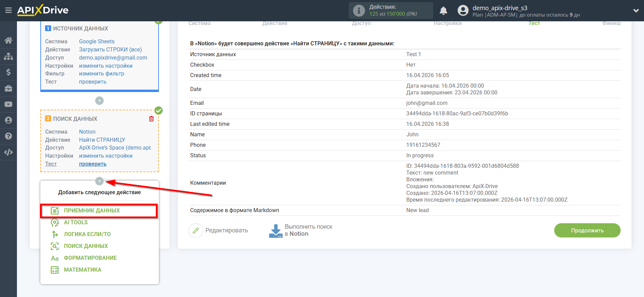Switch to the Действие step
Screen dimensions: 644x297
tap(275, 23)
